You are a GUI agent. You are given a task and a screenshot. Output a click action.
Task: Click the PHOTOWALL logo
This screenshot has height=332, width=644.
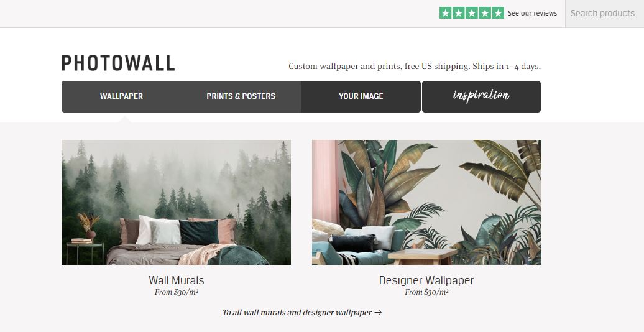tap(118, 63)
